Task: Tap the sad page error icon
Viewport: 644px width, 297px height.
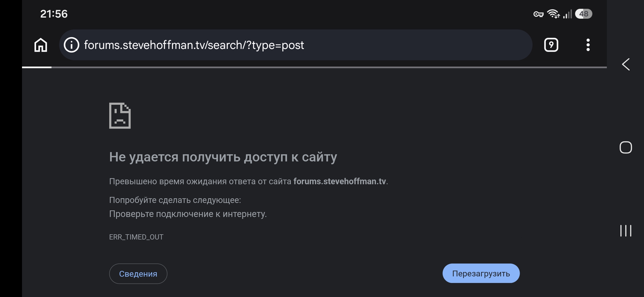Action: tap(120, 116)
